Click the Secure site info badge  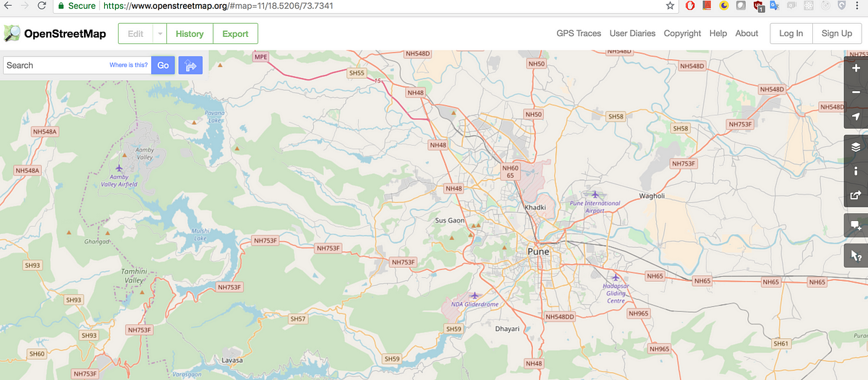pos(77,6)
